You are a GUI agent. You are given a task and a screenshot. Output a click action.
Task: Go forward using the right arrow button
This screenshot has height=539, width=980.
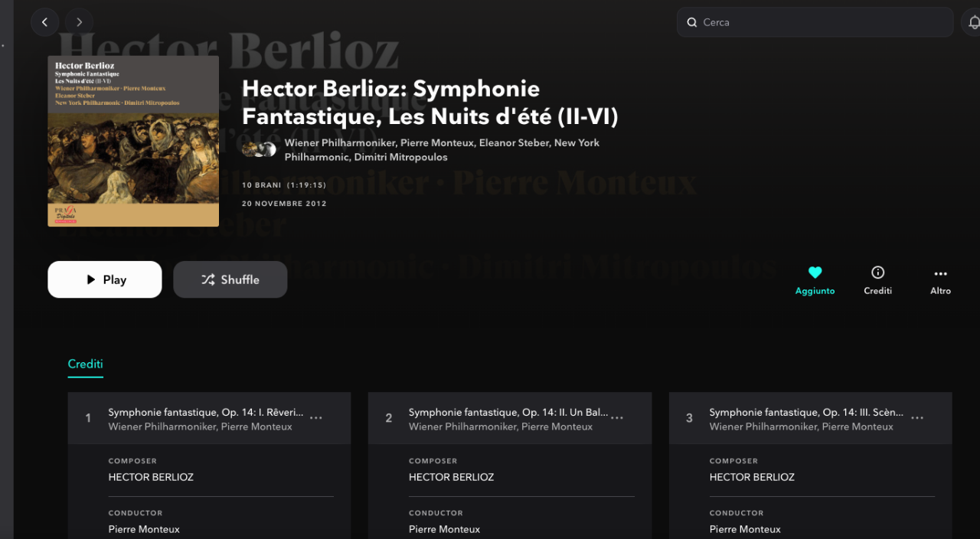(x=79, y=22)
